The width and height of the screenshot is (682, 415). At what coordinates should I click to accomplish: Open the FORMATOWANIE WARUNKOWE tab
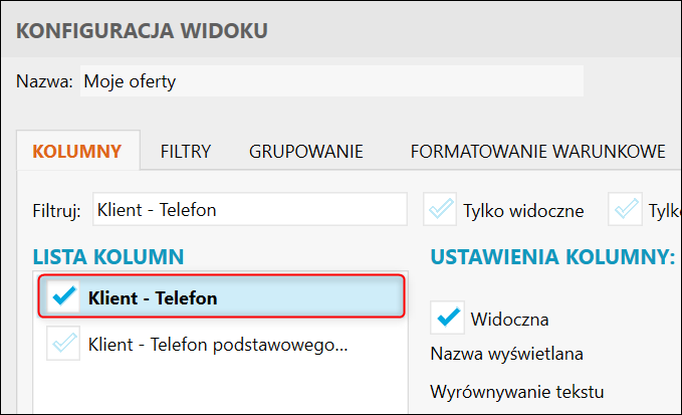tap(537, 152)
